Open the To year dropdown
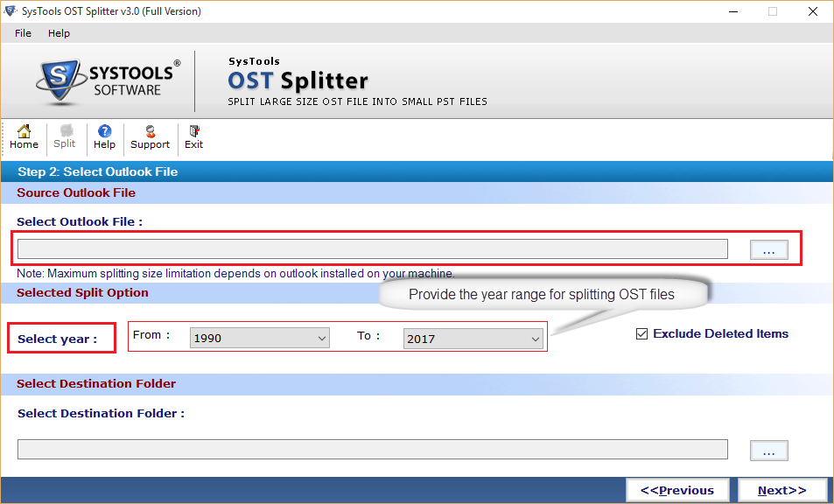 click(x=473, y=339)
